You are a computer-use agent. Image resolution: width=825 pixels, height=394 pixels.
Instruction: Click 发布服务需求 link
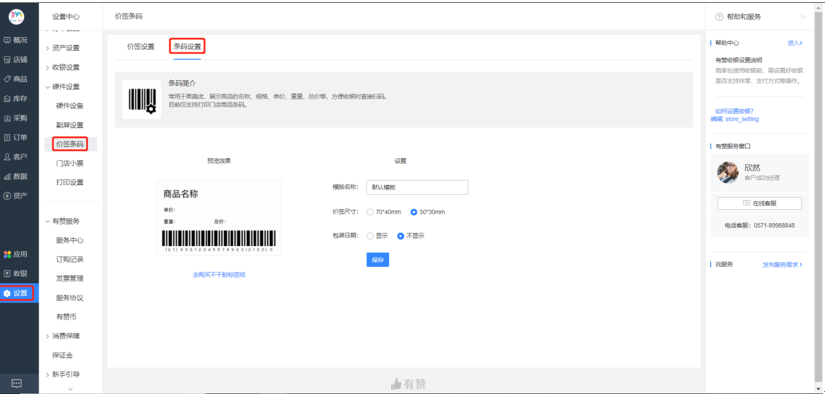coord(783,265)
